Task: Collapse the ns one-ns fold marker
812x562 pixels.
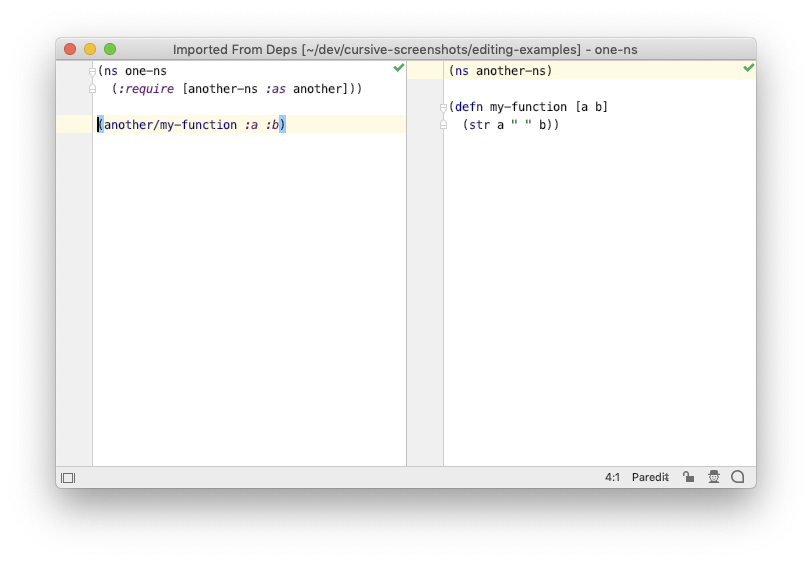Action: pos(92,71)
